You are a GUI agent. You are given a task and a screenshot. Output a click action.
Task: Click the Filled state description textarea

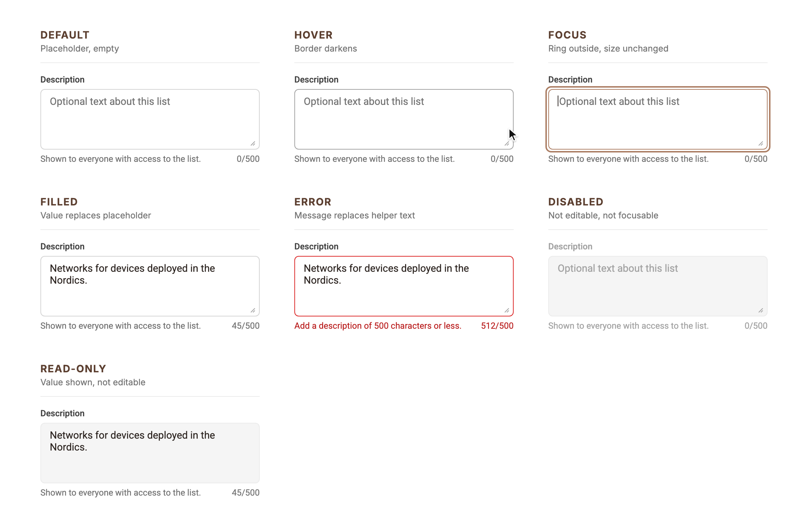pos(150,286)
